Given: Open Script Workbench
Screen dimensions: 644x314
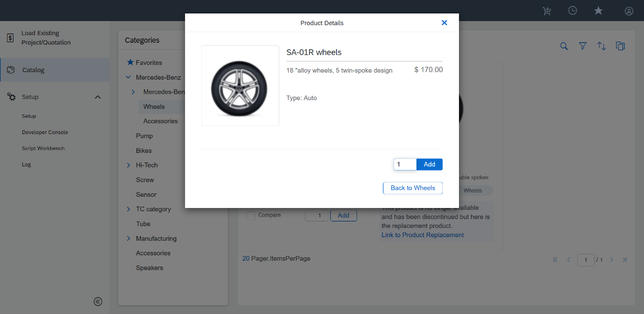Looking at the screenshot, I should [43, 148].
